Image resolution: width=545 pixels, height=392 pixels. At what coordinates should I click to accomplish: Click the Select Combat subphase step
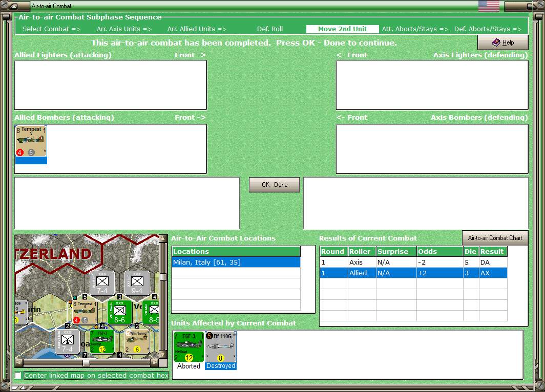click(51, 29)
